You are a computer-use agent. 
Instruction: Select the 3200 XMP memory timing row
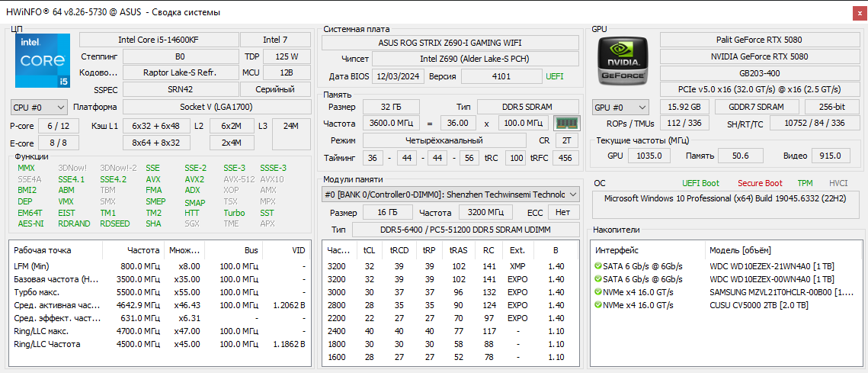tap(450, 266)
